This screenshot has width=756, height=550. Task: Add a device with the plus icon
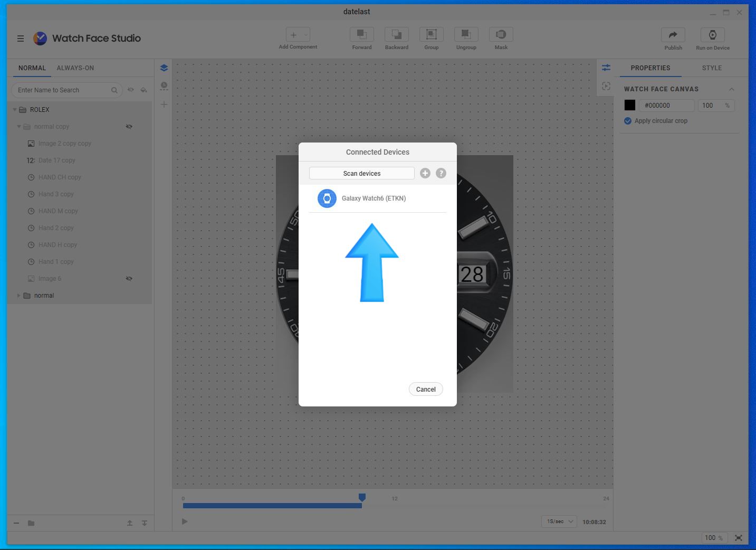425,173
